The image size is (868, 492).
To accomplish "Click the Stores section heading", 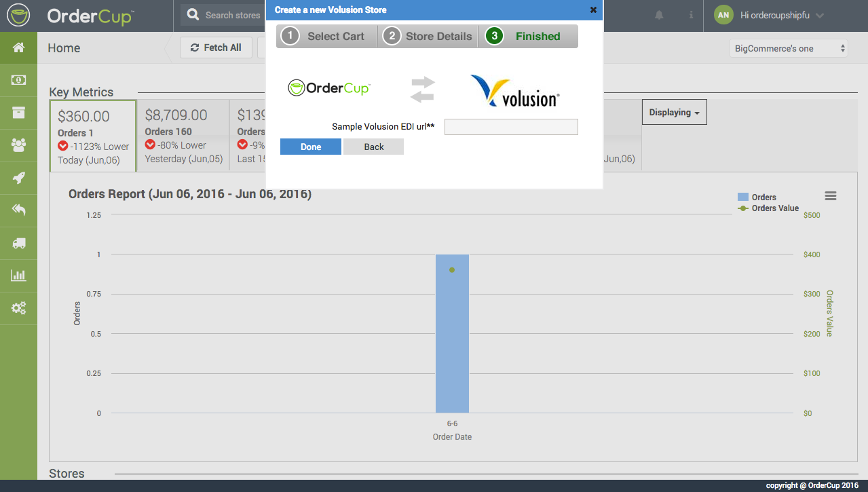I will point(67,473).
